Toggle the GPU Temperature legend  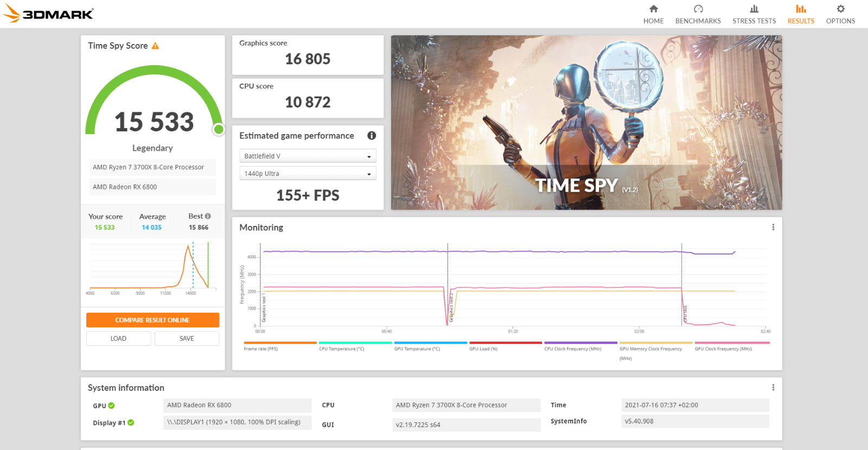[x=430, y=347]
